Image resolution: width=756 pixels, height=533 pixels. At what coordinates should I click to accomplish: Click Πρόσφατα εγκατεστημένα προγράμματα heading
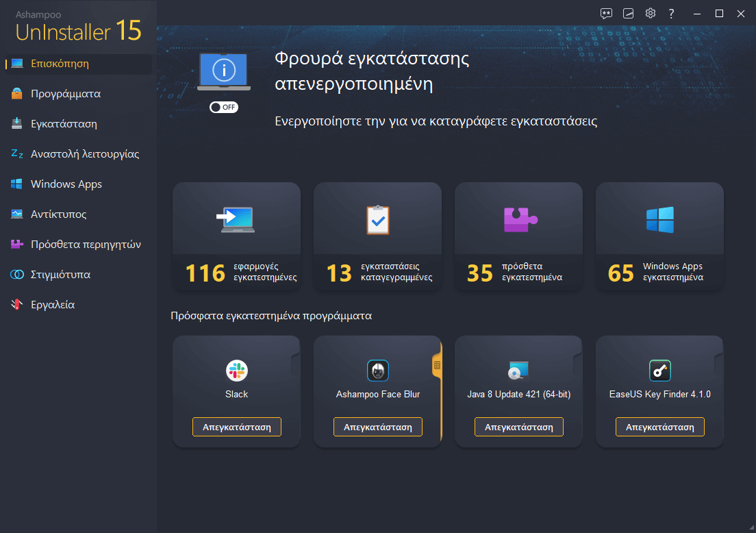(271, 316)
